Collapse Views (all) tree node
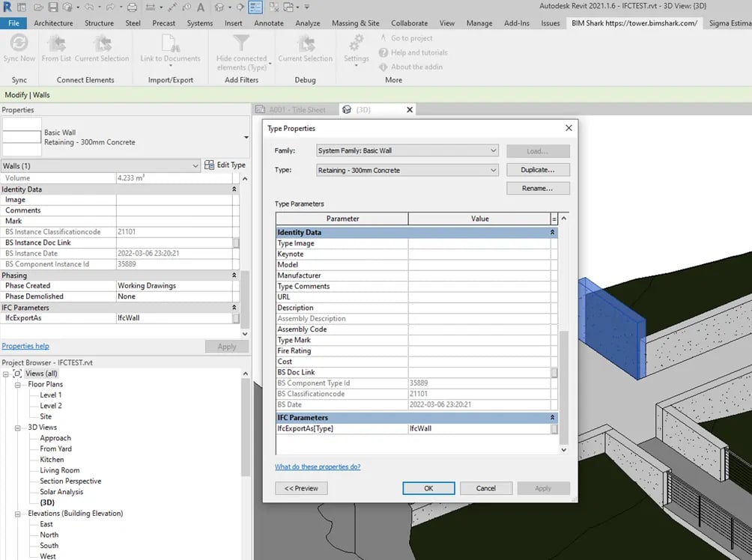This screenshot has width=752, height=560. pos(6,374)
